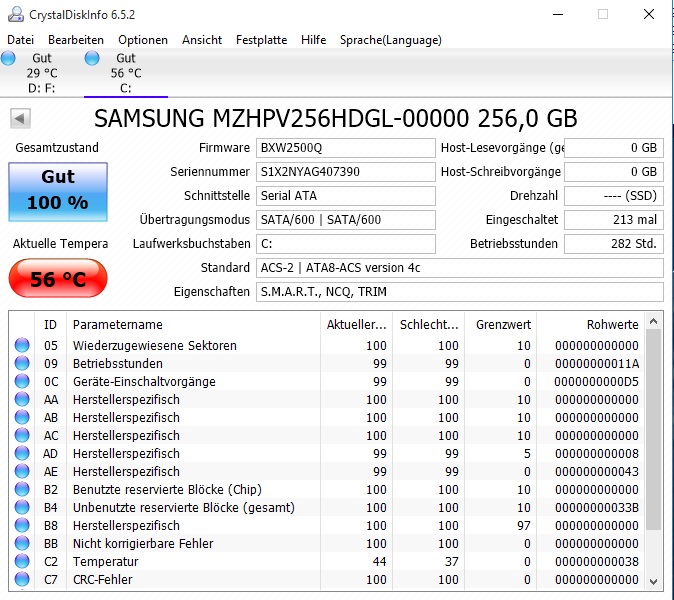Image resolution: width=674 pixels, height=600 pixels.
Task: Open the Datei menu
Action: 20,40
